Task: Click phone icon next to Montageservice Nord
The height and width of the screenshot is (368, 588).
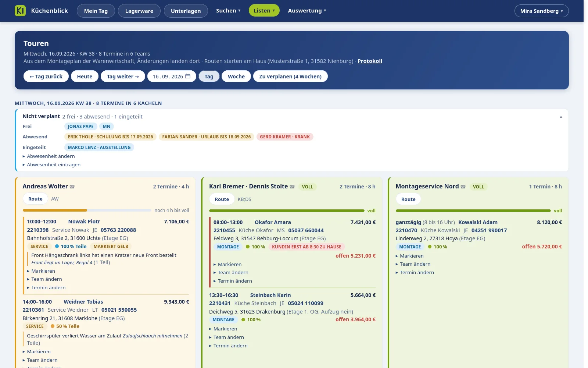Action: pos(463,187)
